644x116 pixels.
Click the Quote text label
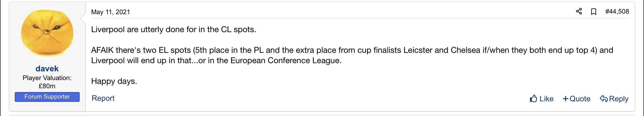click(x=580, y=99)
